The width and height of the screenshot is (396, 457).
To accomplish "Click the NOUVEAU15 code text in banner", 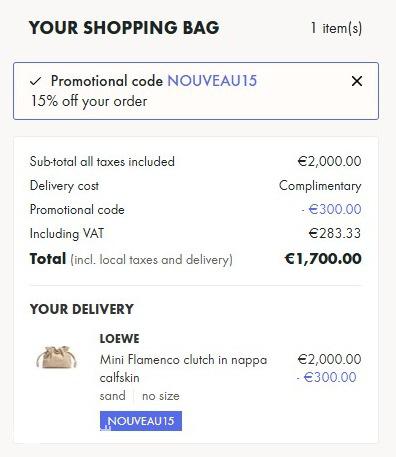I will 212,81.
